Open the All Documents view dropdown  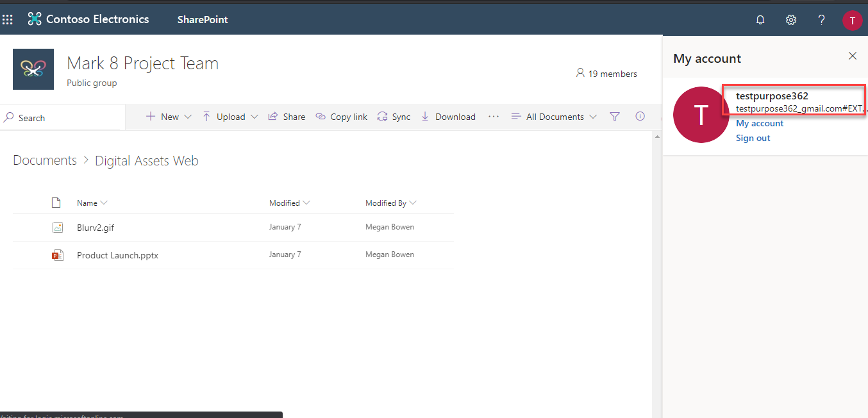[x=554, y=117]
